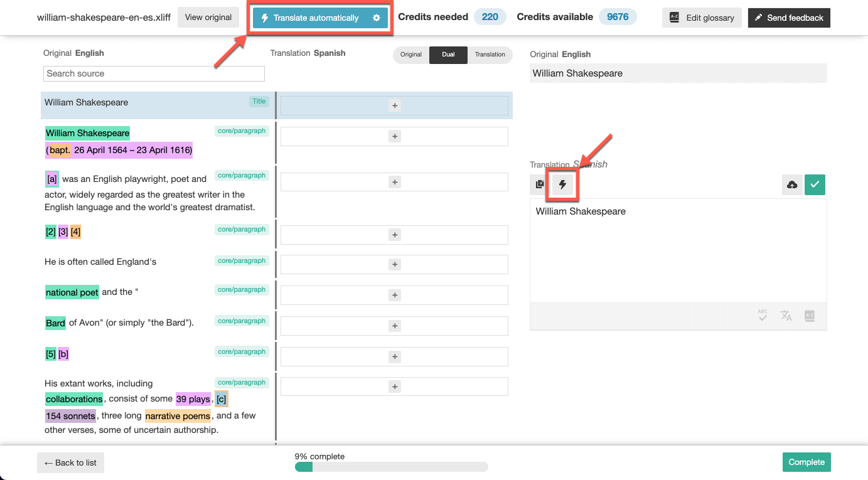Screen dimensions: 868x480
Task: Click the original English text in right panel
Action: [x=678, y=73]
